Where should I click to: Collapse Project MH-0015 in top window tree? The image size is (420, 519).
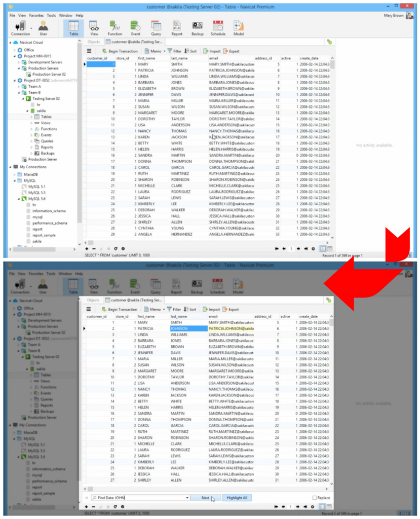click(15, 56)
